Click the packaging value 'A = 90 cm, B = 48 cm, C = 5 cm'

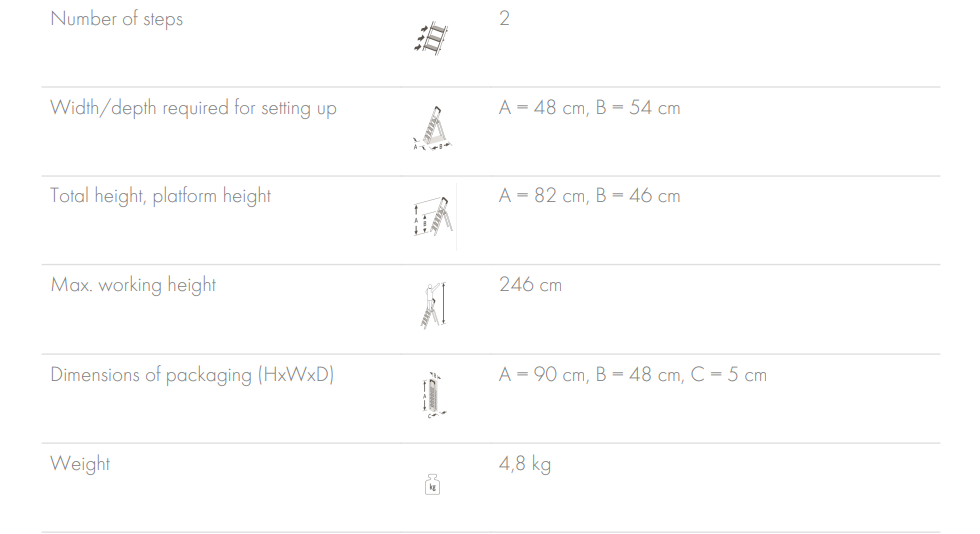[x=632, y=375]
